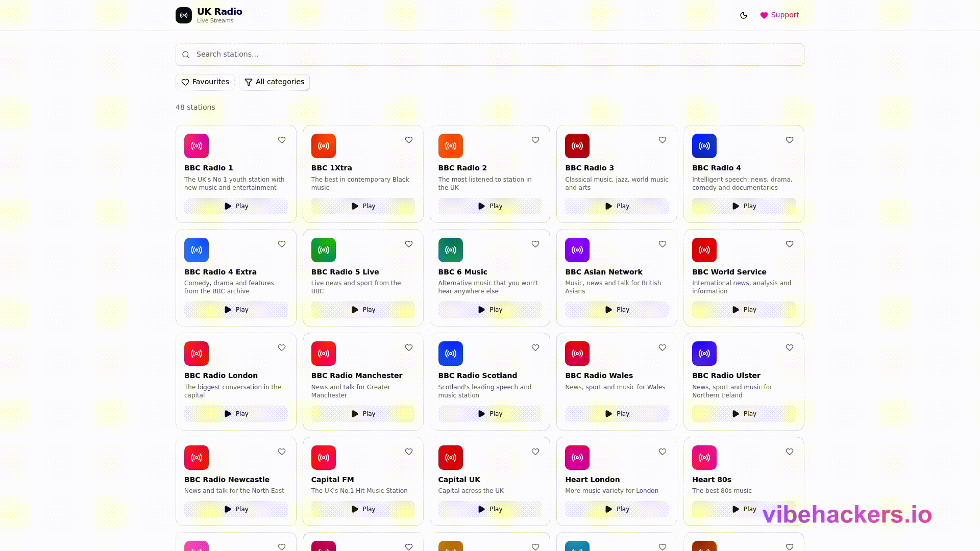Click BBC Asian Network purple icon
The width and height of the screenshot is (980, 551).
click(577, 250)
